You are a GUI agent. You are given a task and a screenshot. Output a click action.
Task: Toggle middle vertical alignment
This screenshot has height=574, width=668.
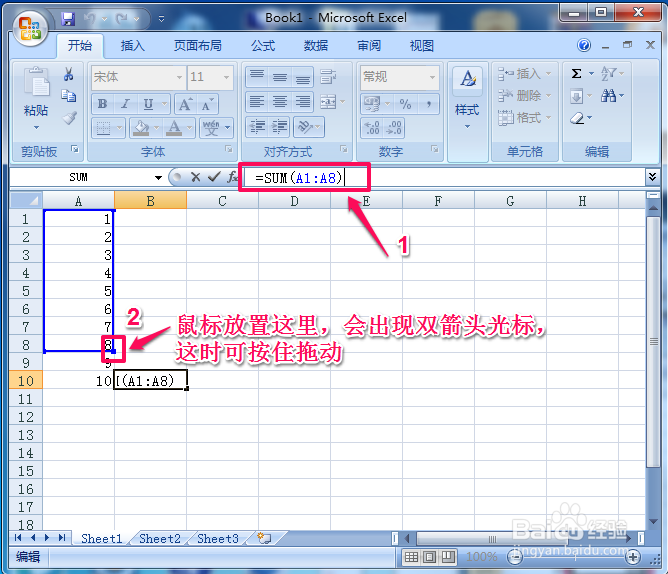[x=279, y=77]
